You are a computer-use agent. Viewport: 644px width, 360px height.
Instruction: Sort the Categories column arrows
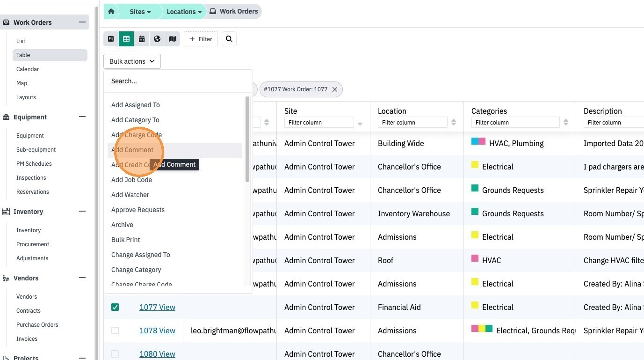[x=566, y=123]
